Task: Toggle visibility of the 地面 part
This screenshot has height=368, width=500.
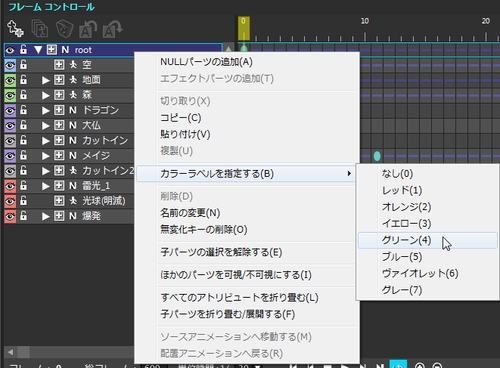Action: [x=10, y=80]
